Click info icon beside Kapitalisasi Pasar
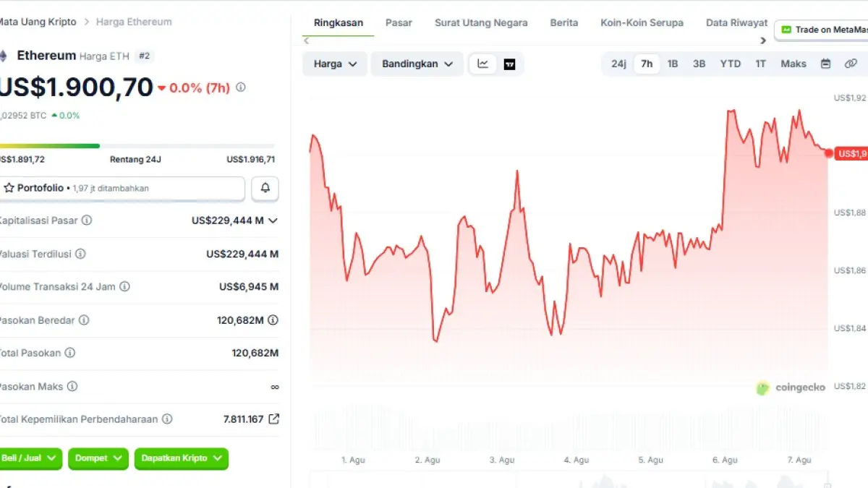Image resolution: width=868 pixels, height=488 pixels. pos(87,220)
